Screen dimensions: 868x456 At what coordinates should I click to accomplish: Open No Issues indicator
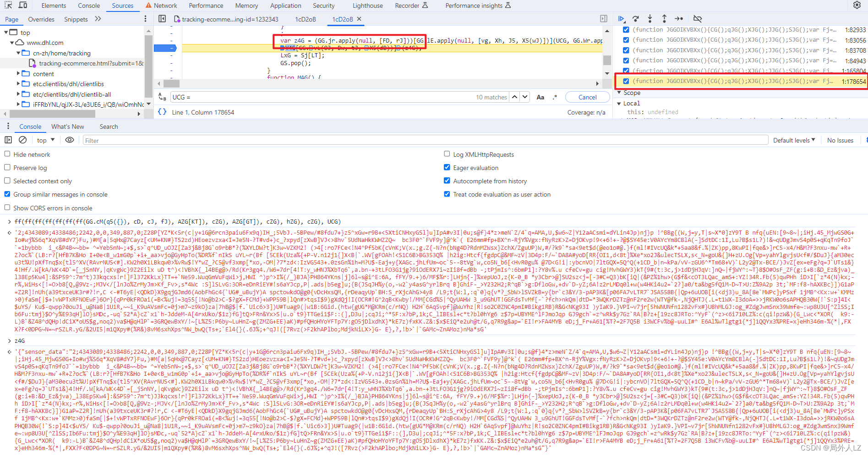[x=841, y=140]
